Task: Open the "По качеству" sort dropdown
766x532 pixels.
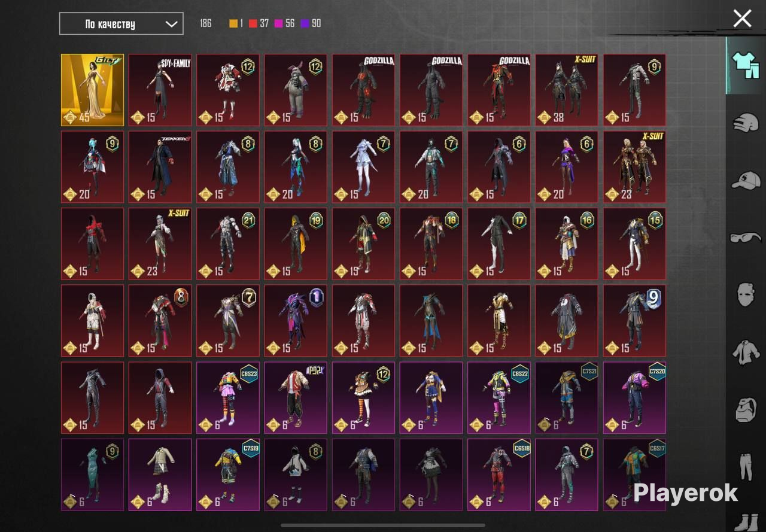Action: [x=121, y=24]
